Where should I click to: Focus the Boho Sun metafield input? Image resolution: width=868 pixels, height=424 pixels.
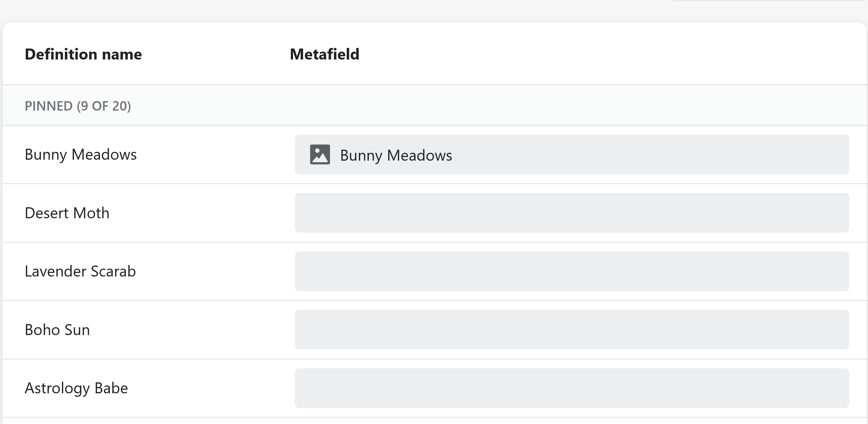571,329
